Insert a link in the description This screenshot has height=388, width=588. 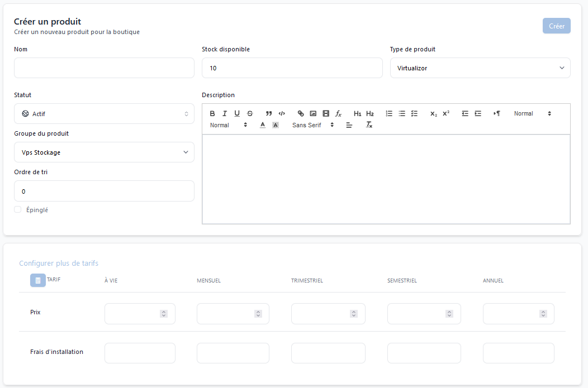point(301,113)
